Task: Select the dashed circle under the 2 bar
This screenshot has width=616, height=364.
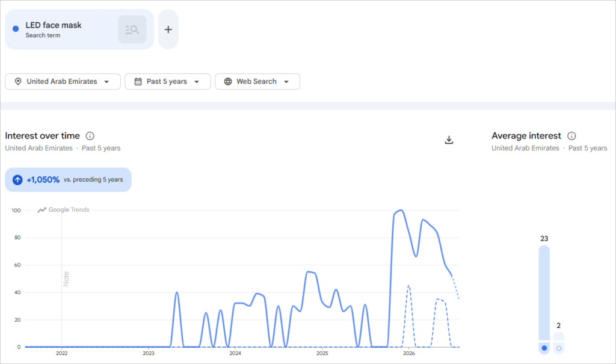Action: [x=559, y=348]
